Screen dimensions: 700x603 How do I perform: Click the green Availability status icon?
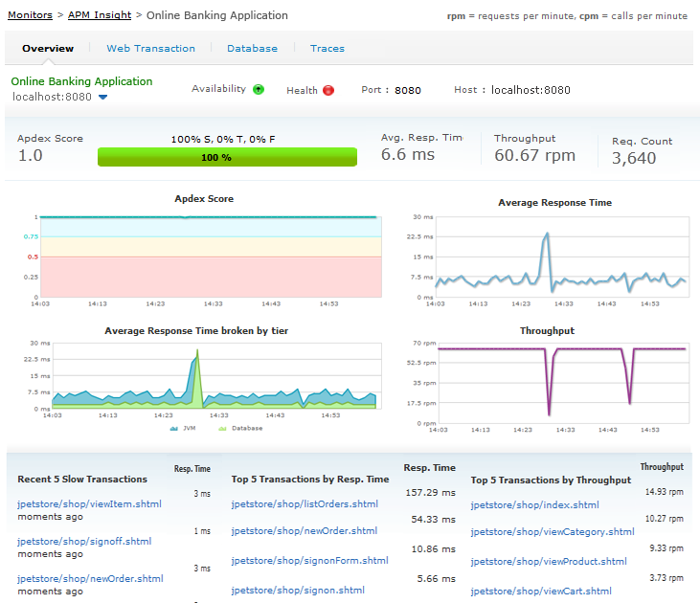tap(258, 90)
